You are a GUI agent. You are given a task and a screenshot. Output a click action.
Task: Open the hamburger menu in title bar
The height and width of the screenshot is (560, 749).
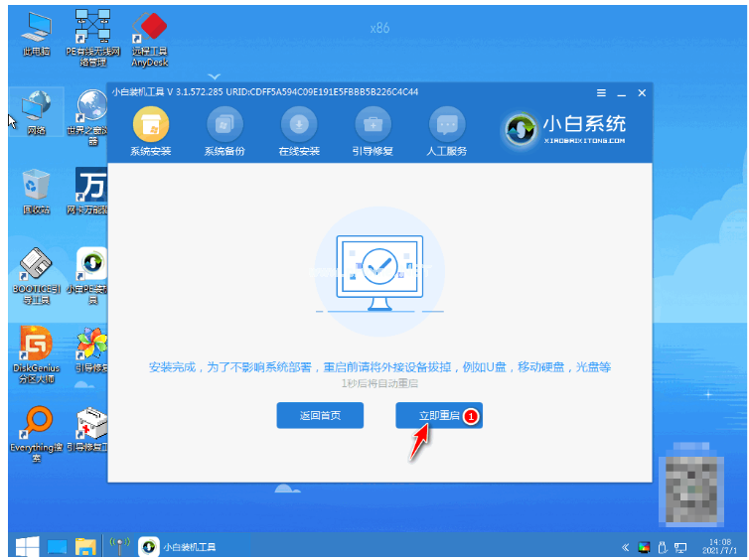tap(601, 92)
